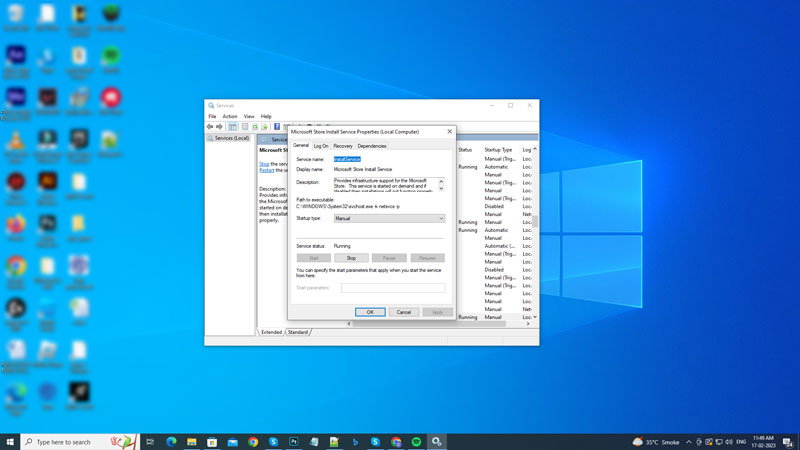Click Cancel in the Properties dialog
Screen dimensions: 800x450
403,312
